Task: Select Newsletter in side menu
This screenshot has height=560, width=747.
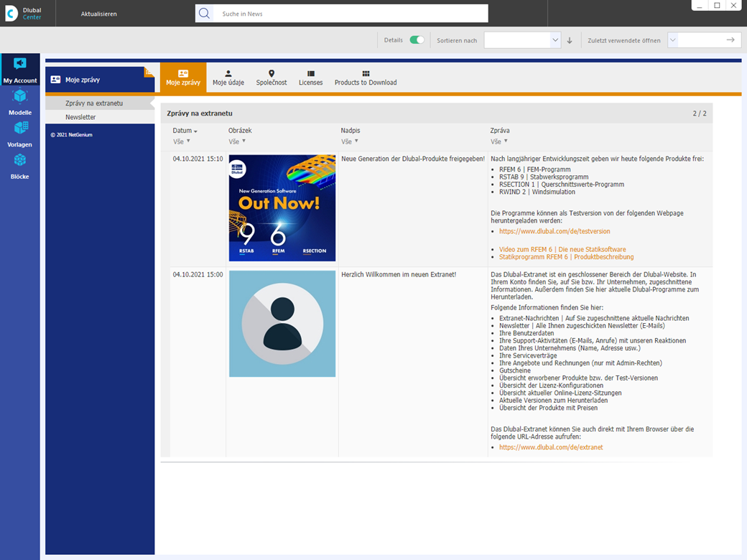Action: [x=100, y=117]
